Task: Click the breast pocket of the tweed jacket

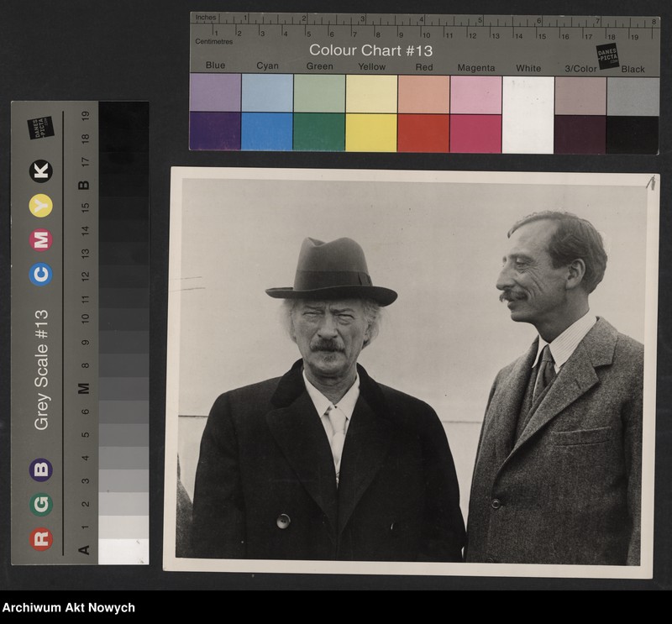Action: (x=581, y=436)
